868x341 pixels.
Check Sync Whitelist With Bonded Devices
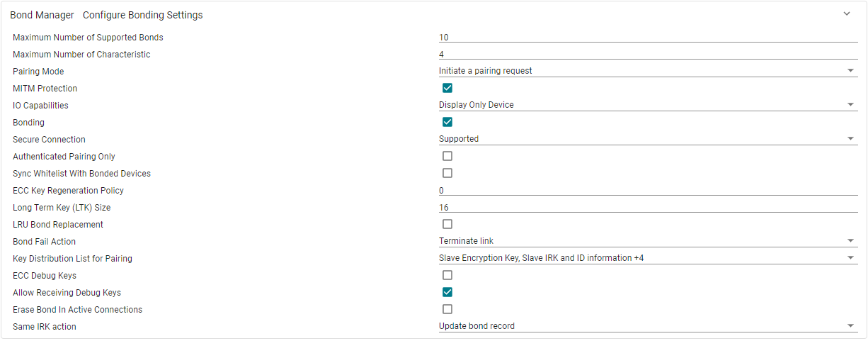click(x=447, y=174)
